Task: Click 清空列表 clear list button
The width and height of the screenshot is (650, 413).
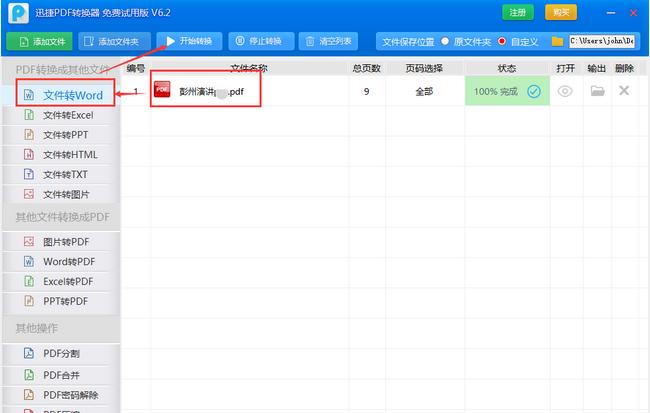Action: [334, 42]
